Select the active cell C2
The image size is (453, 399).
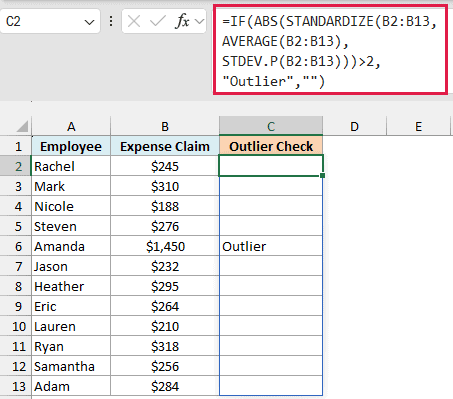pos(271,165)
